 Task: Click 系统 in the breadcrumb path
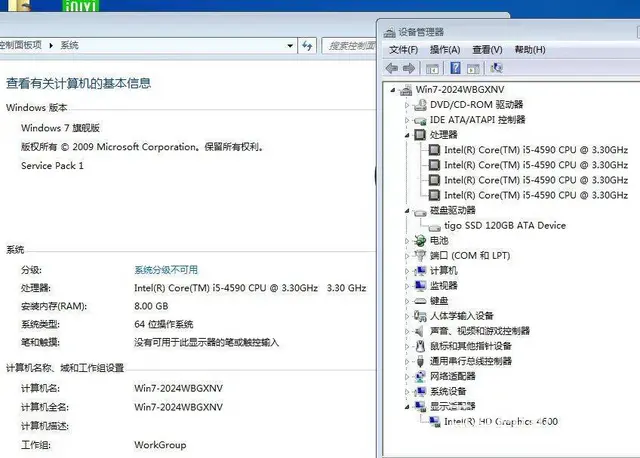69,45
